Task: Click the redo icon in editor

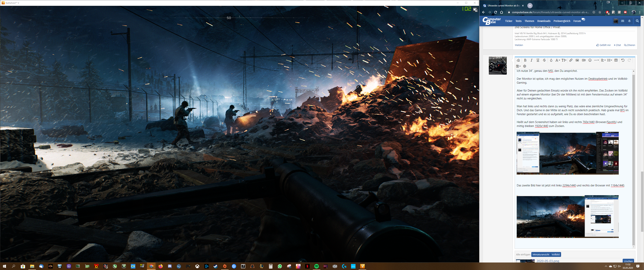Action: [629, 60]
